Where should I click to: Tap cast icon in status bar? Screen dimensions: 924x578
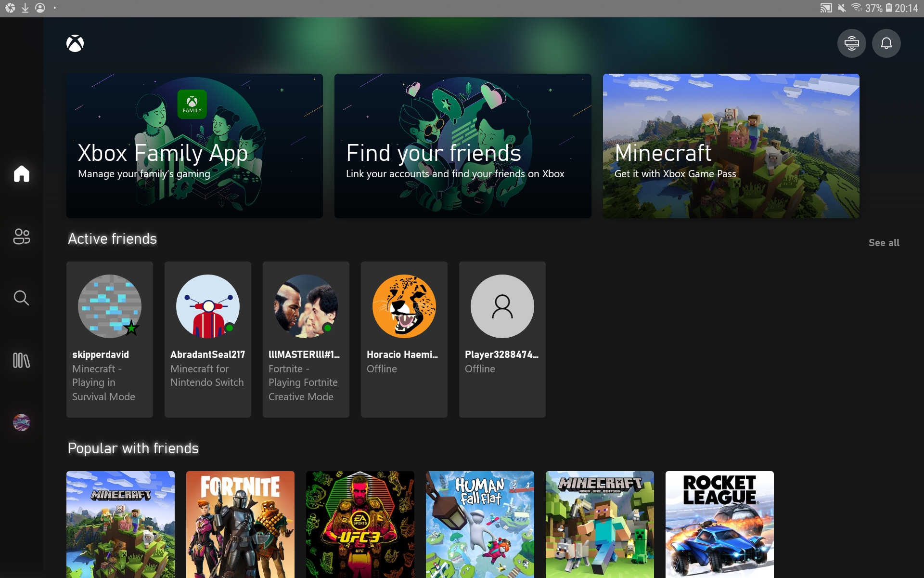point(826,8)
